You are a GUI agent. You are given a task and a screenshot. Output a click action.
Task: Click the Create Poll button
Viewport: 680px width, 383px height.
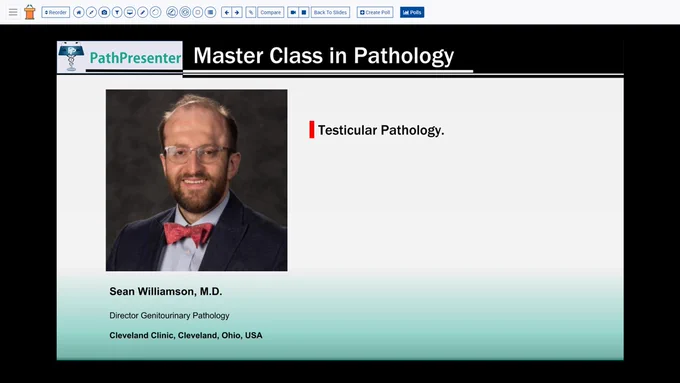pos(375,12)
